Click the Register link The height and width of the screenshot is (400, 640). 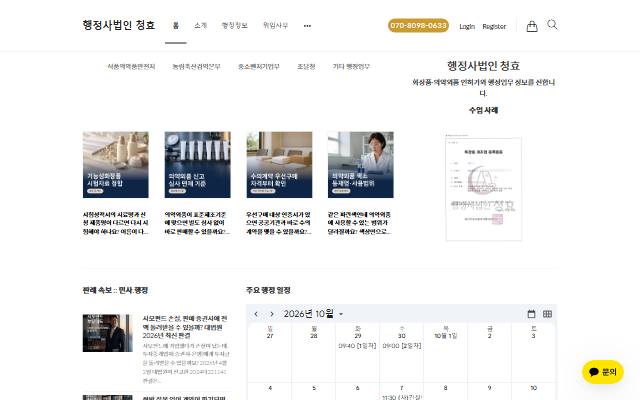494,27
